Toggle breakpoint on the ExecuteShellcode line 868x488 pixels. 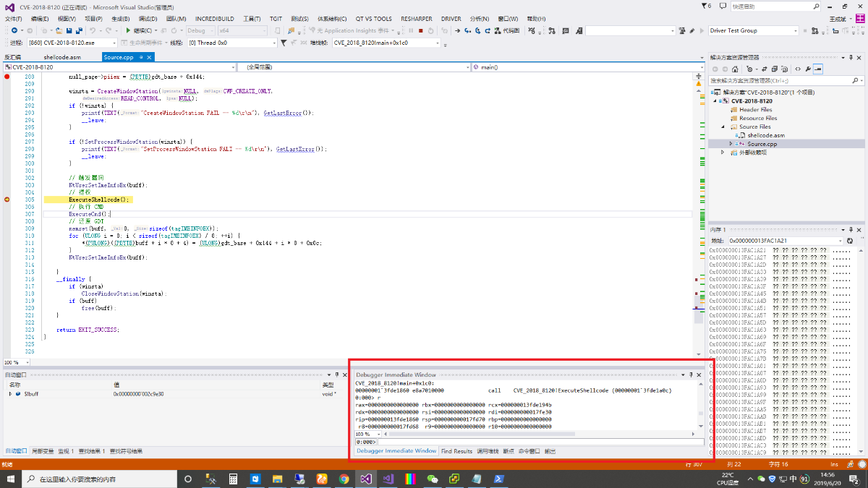(7, 199)
